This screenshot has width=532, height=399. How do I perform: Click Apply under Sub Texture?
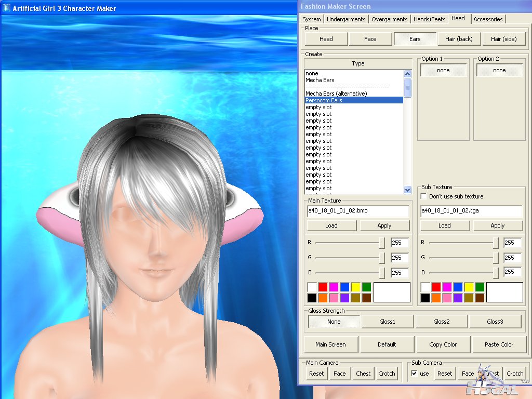point(497,225)
